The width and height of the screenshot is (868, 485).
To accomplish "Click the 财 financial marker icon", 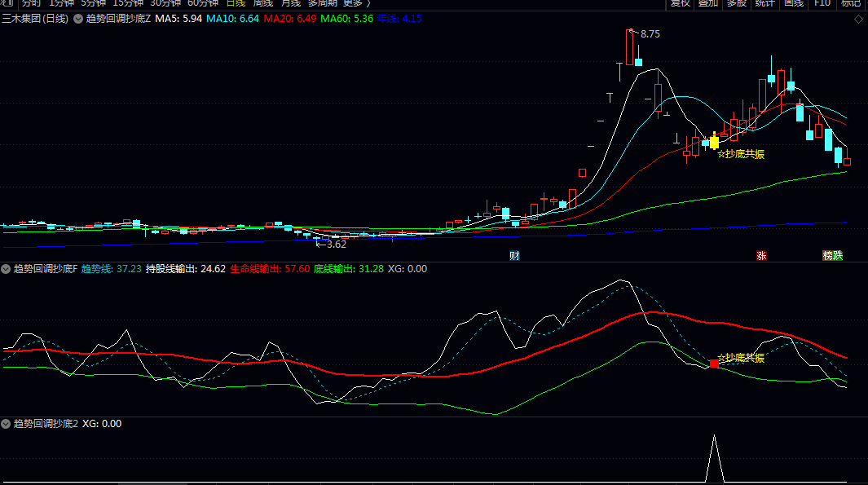I will (x=514, y=255).
